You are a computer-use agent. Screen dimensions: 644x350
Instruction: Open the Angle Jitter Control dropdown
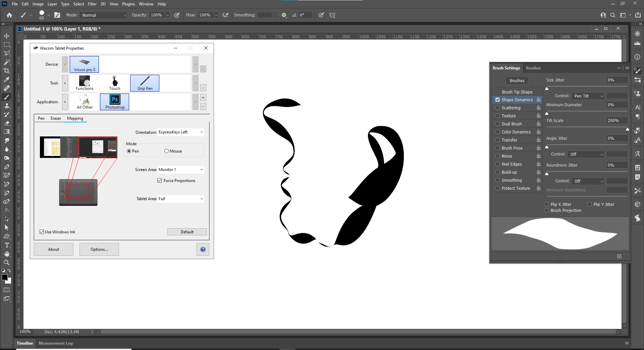585,154
